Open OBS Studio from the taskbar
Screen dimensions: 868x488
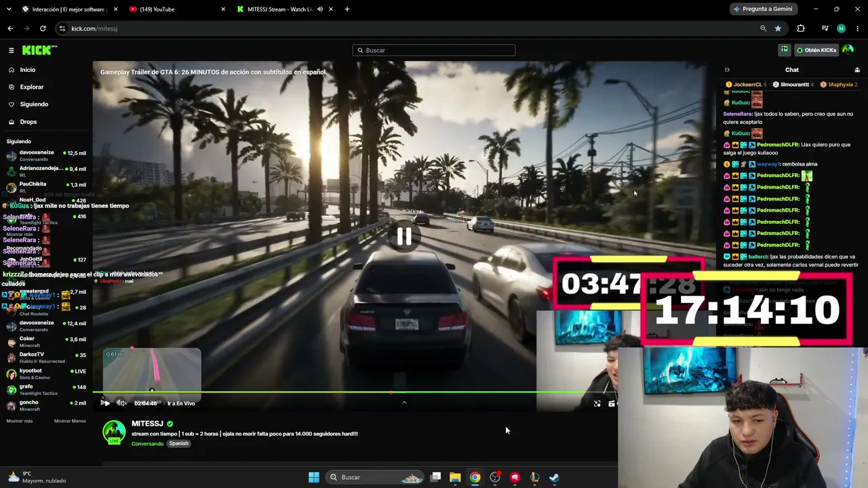click(x=495, y=477)
